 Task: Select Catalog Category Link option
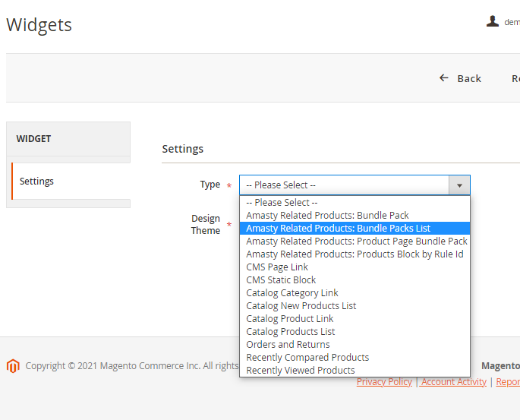355,293
